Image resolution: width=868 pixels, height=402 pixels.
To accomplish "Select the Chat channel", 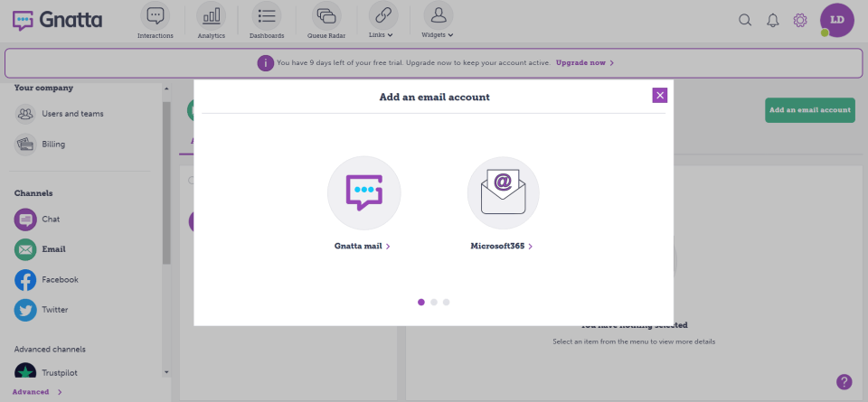I will (x=51, y=219).
